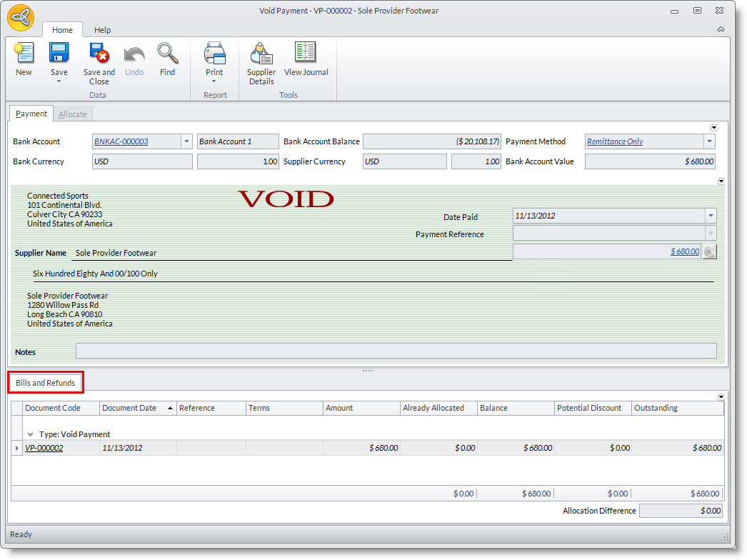The width and height of the screenshot is (747, 560).
Task: Expand the Bank Account dropdown
Action: 186,141
